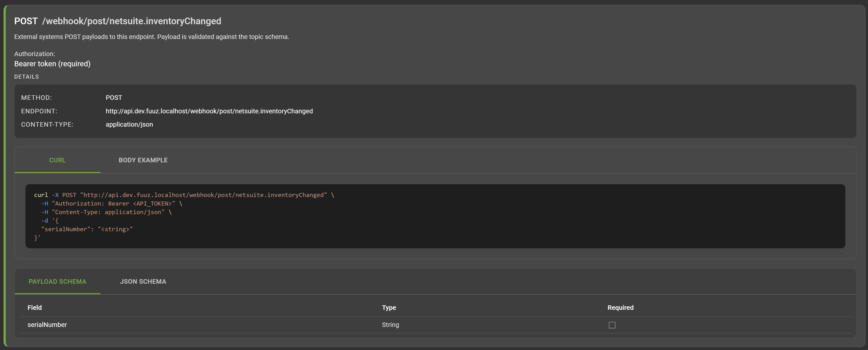Click the application/json content-type value
Image resolution: width=868 pixels, height=350 pixels.
(129, 125)
